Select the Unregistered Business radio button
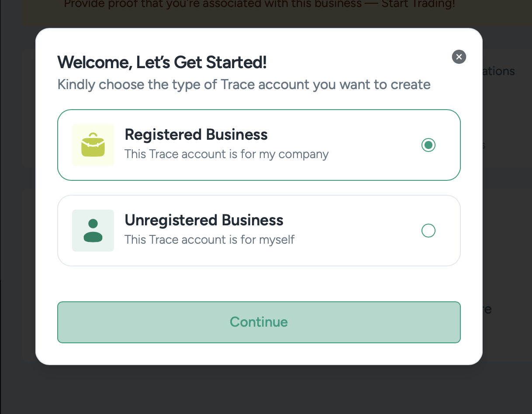Image resolution: width=532 pixels, height=414 pixels. [428, 231]
